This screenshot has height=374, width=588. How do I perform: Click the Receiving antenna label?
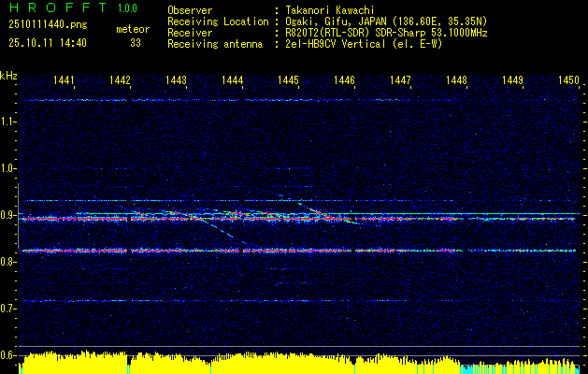click(x=215, y=44)
